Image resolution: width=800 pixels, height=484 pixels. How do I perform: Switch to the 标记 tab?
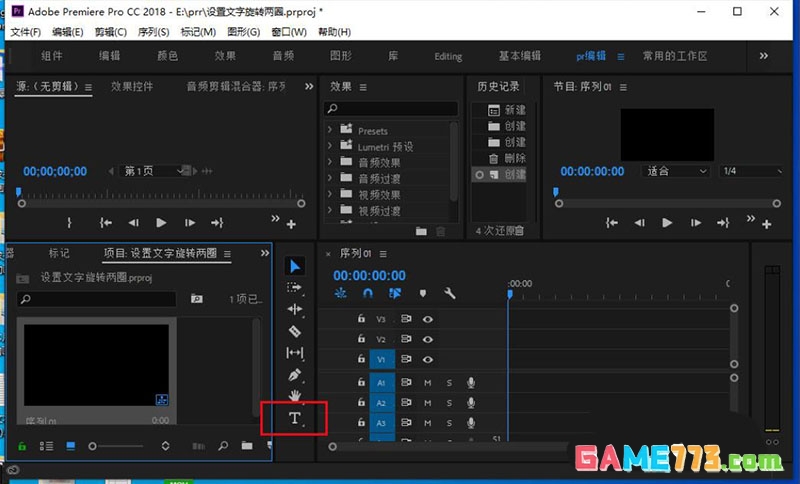coord(59,253)
